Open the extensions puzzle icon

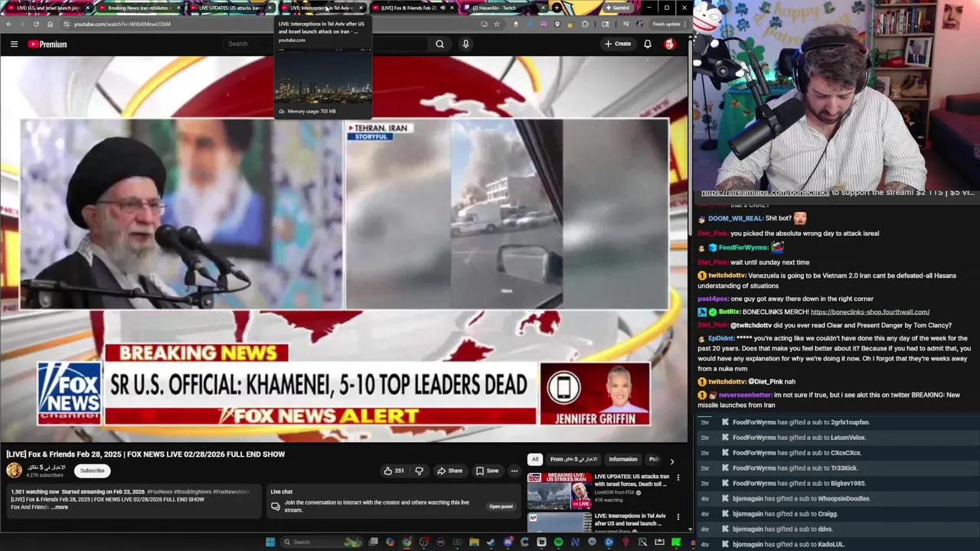(x=586, y=24)
